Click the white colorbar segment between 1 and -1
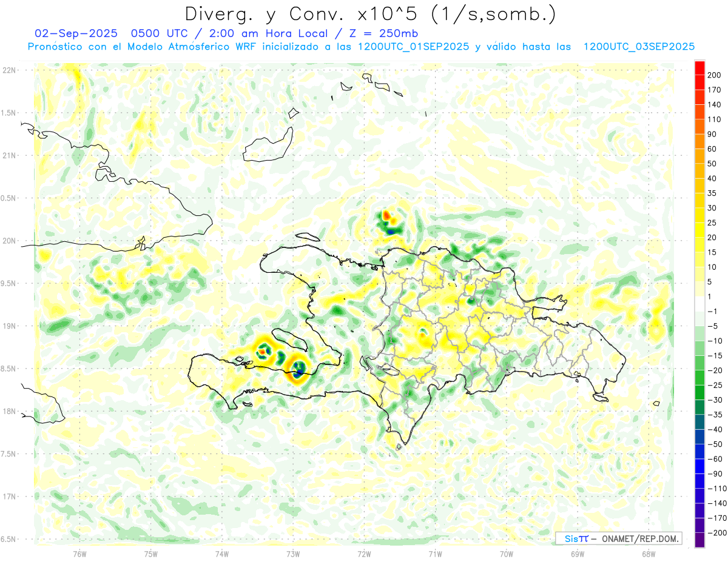Screen dimensions: 728x562 699,304
